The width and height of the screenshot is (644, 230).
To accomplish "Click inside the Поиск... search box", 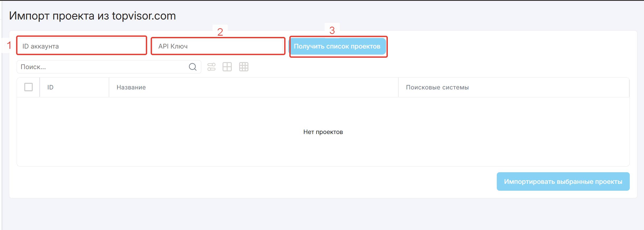I will (x=103, y=67).
